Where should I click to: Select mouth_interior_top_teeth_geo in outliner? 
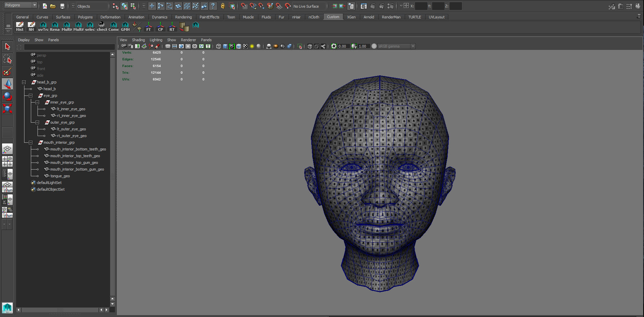click(75, 156)
